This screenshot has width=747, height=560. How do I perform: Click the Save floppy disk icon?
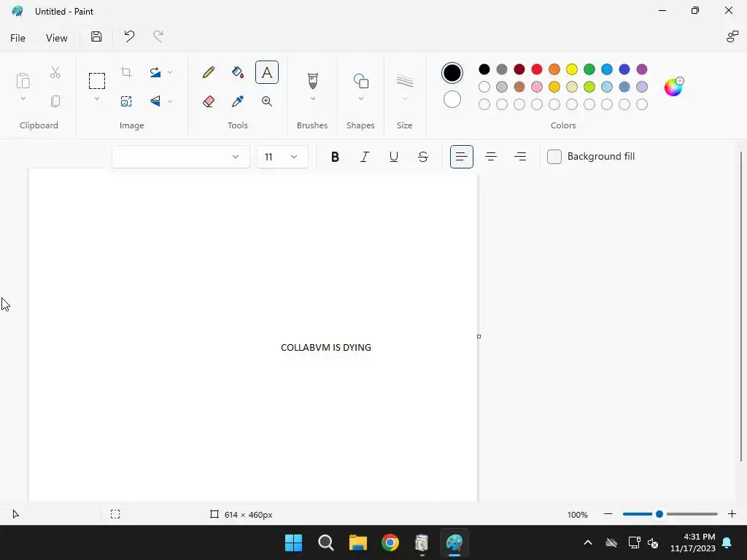[x=96, y=36]
